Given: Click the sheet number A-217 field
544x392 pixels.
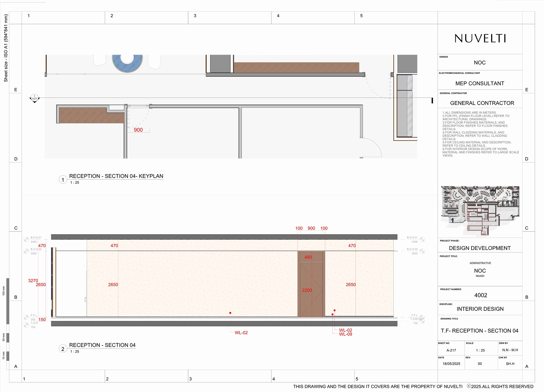Looking at the screenshot, I should [451, 350].
